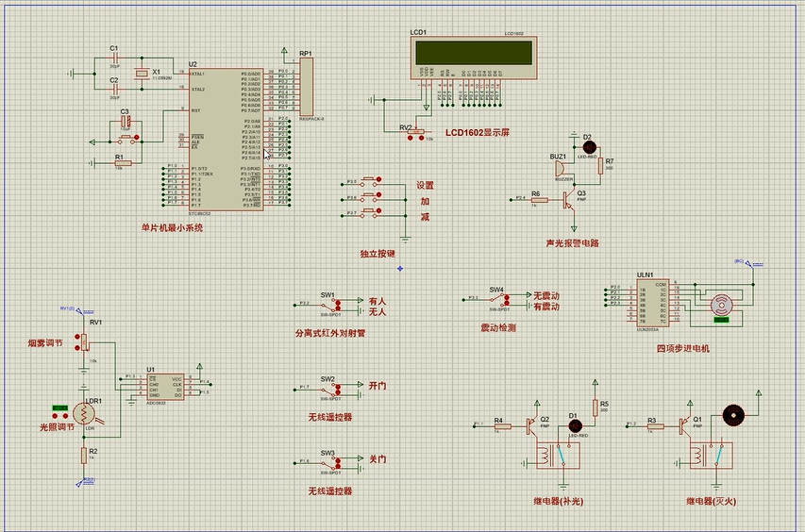Viewport: 805px width, 532px height.
Task: Select the stepper motor symbol
Action: 723,304
